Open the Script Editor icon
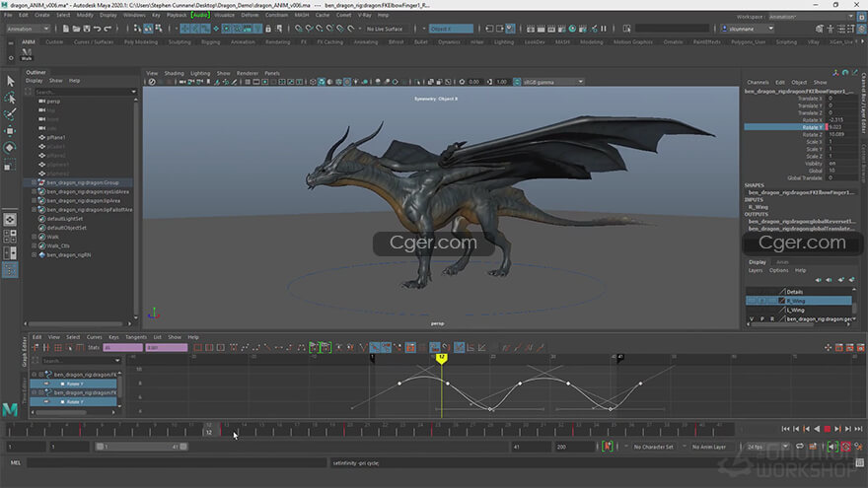This screenshot has height=488, width=868. point(859,463)
